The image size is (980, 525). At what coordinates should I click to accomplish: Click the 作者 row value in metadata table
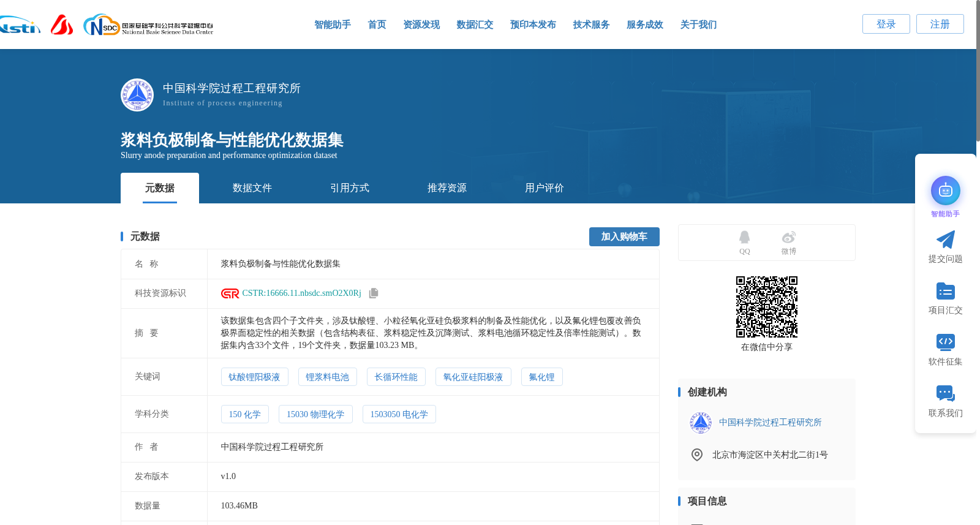point(272,447)
